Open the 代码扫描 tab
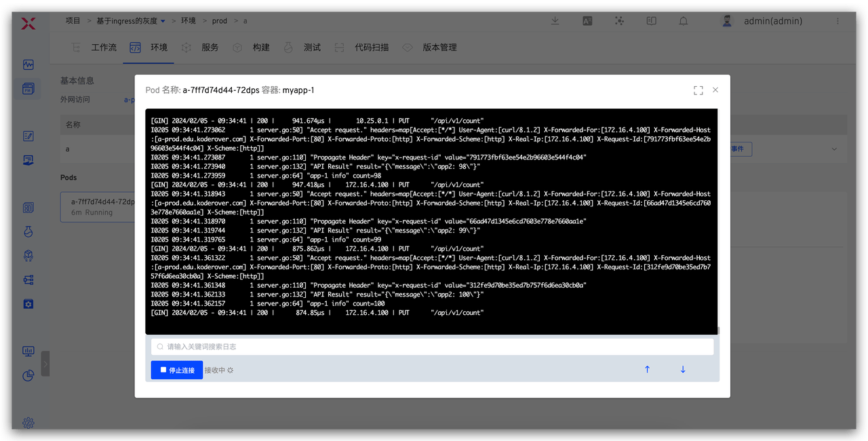868x441 pixels. tap(372, 47)
